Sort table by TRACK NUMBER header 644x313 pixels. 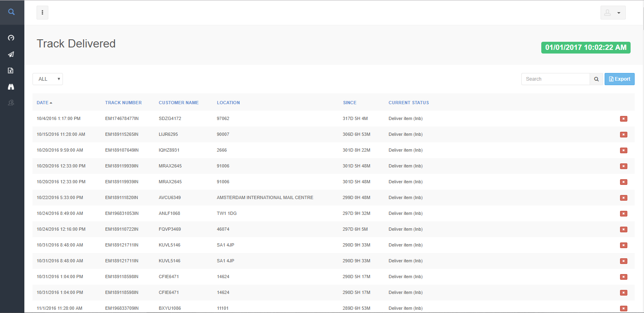point(123,103)
